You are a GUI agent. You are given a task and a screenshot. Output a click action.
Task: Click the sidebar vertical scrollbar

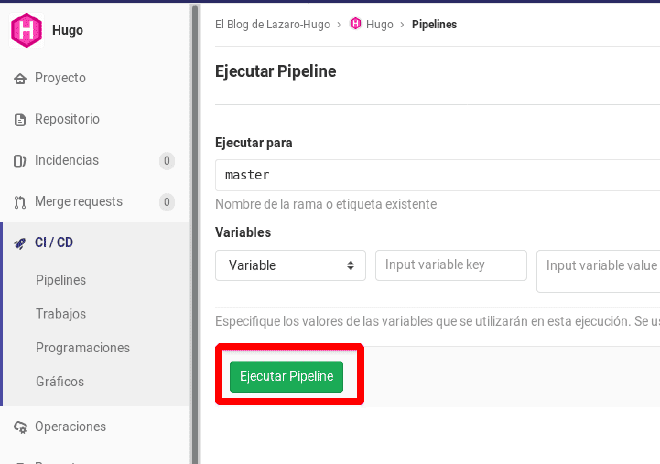click(195, 234)
